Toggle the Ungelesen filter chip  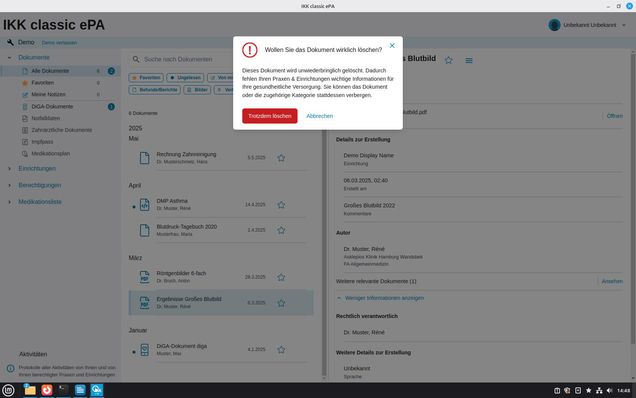click(185, 77)
